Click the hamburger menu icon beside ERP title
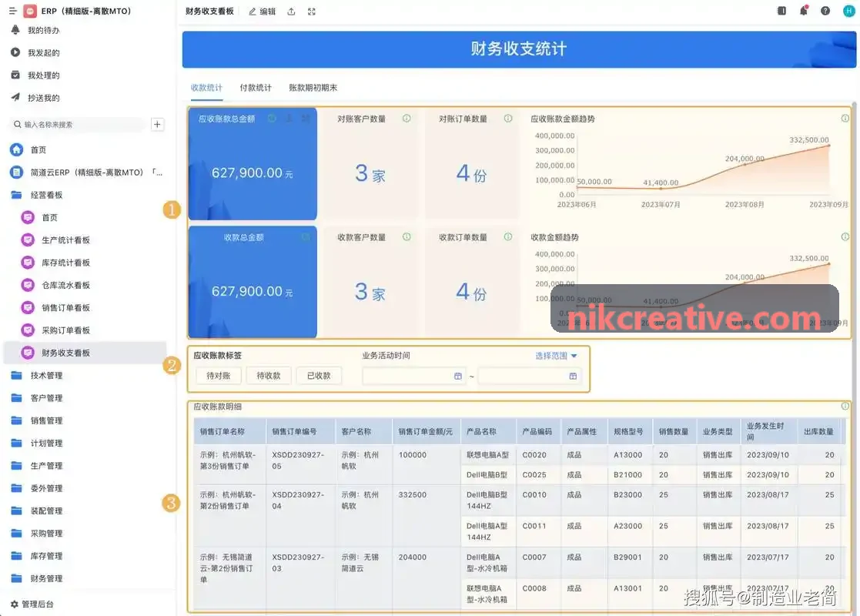860x616 pixels. pos(12,11)
